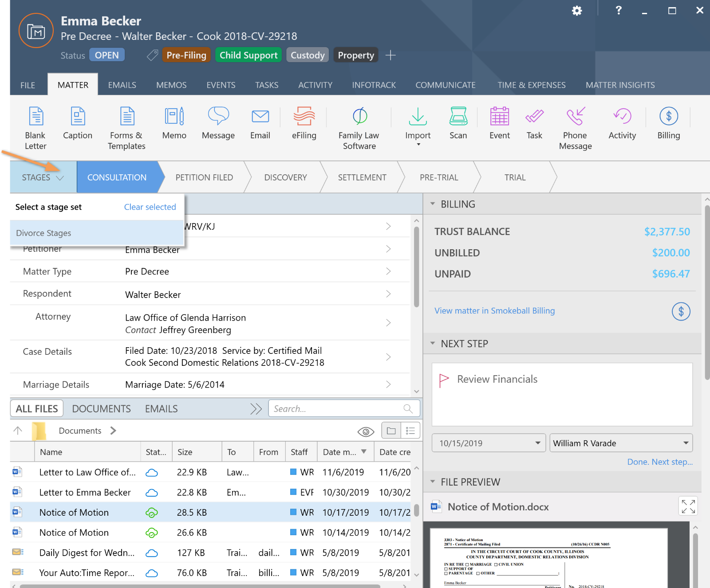
Task: Click the file list horizontal scrollbar
Action: (x=200, y=586)
